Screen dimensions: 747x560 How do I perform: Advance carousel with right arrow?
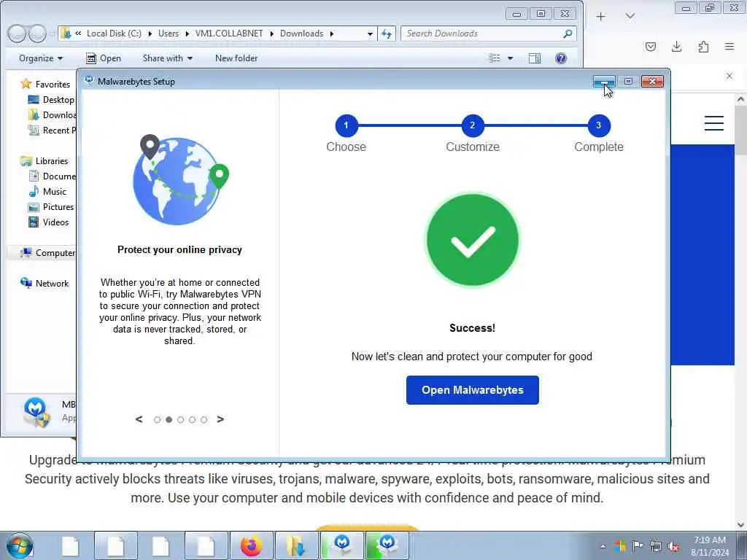click(x=220, y=419)
